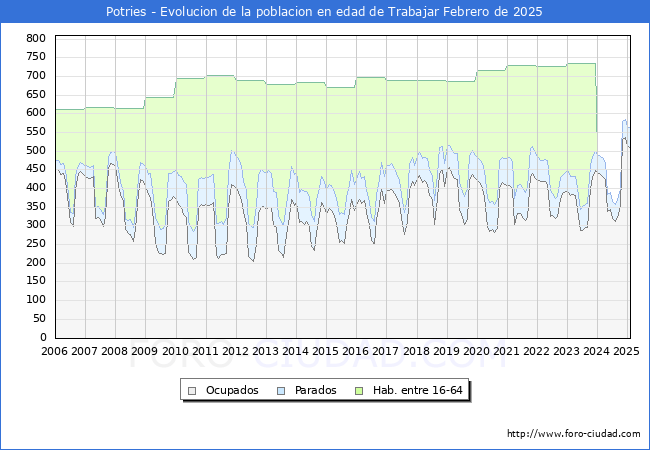Click the 350 y-axis value

tap(36, 206)
